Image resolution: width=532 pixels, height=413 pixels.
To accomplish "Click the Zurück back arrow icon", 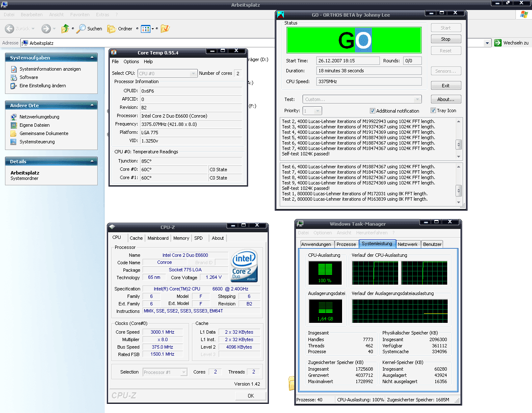I will coord(9,29).
